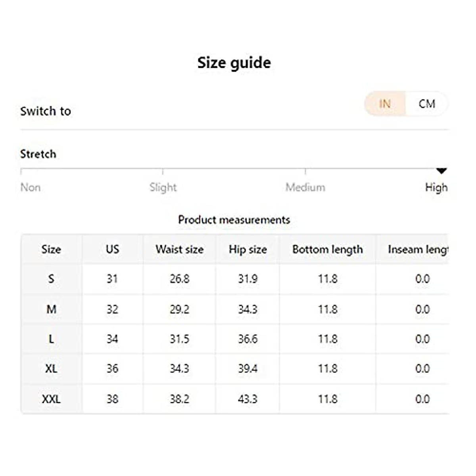This screenshot has width=476, height=476.
Task: Select the IN unit option
Action: (385, 104)
